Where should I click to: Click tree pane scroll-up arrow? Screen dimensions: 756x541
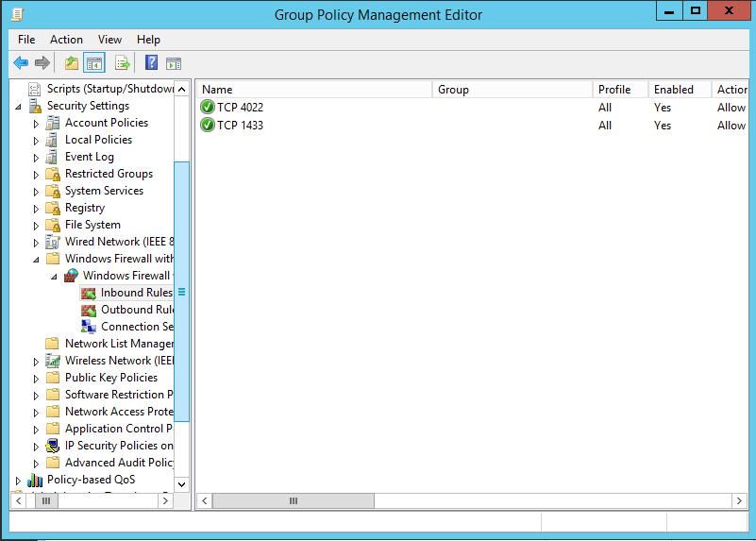[182, 89]
